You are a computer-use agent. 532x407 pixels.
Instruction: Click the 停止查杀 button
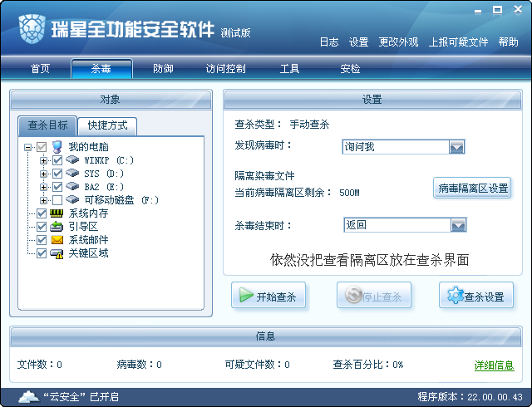coord(374,295)
